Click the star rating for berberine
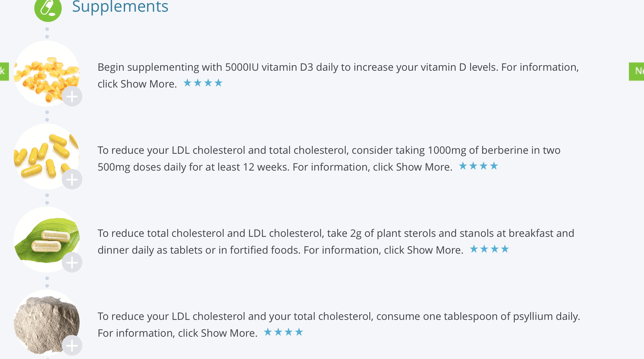This screenshot has width=644, height=359. (478, 166)
